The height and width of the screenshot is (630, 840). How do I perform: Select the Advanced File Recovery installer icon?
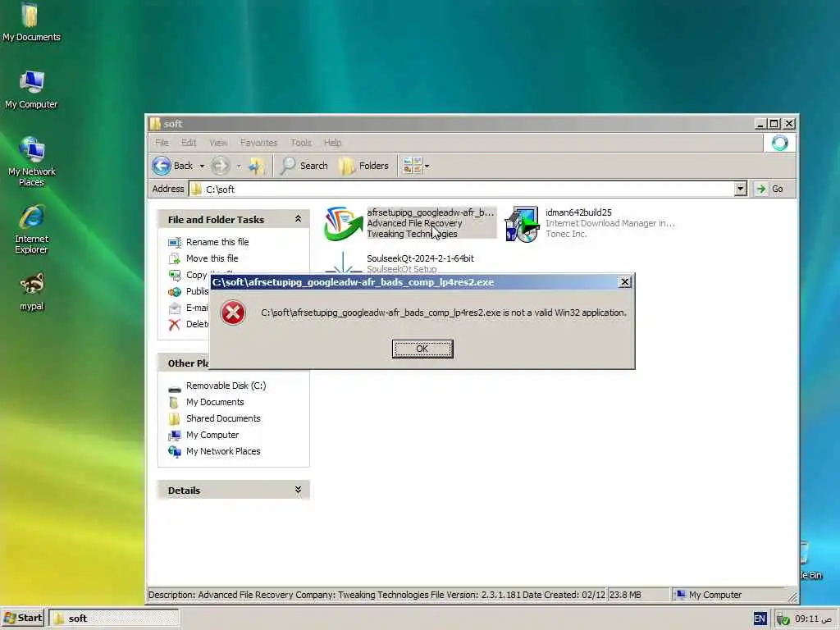(x=343, y=223)
